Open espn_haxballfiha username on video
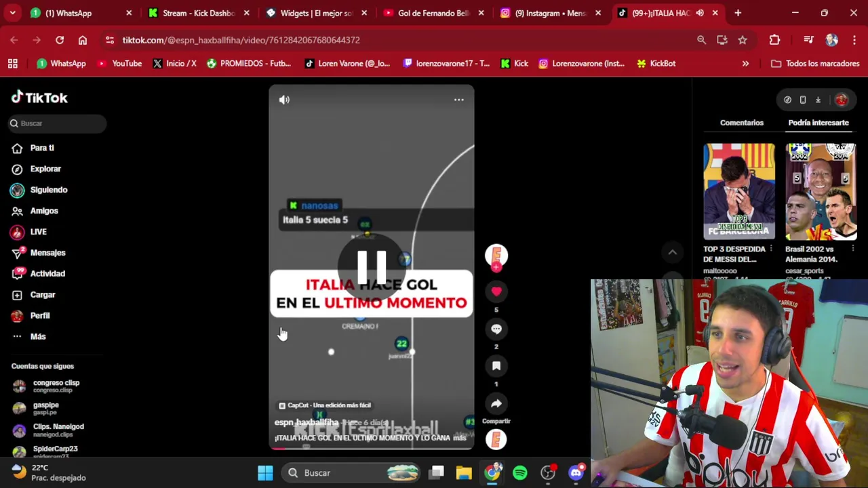Viewport: 868px width, 488px height. pyautogui.click(x=307, y=422)
